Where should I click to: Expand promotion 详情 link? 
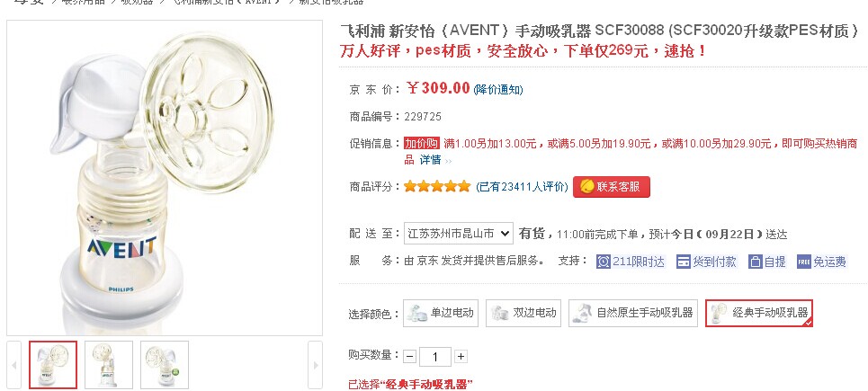(x=430, y=160)
